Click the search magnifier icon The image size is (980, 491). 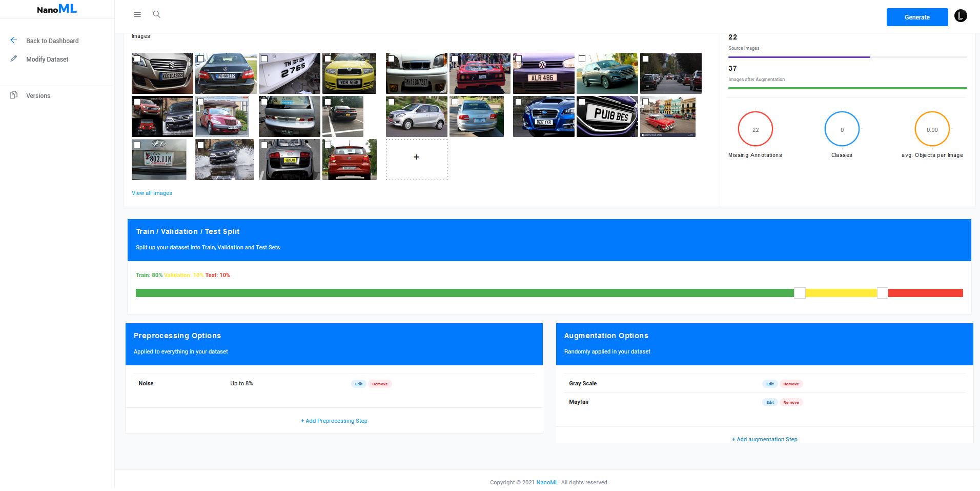pyautogui.click(x=156, y=14)
